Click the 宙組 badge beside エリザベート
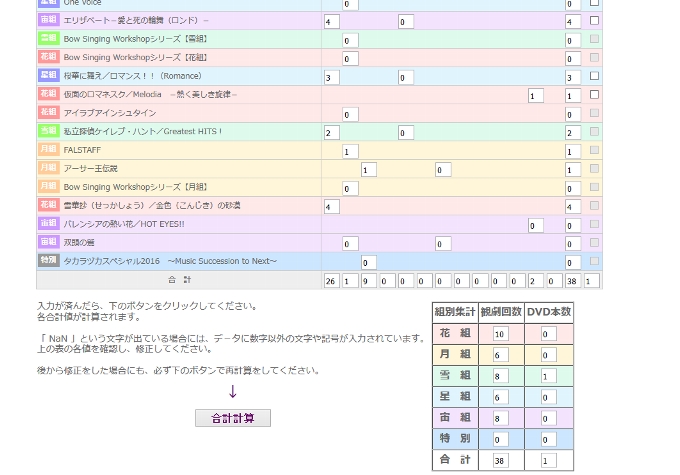 (x=49, y=20)
